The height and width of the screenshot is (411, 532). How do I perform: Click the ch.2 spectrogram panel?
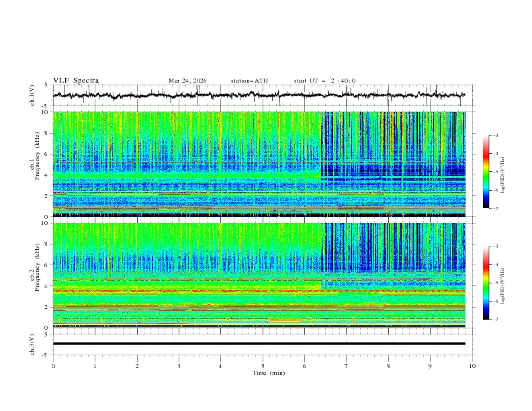[259, 275]
